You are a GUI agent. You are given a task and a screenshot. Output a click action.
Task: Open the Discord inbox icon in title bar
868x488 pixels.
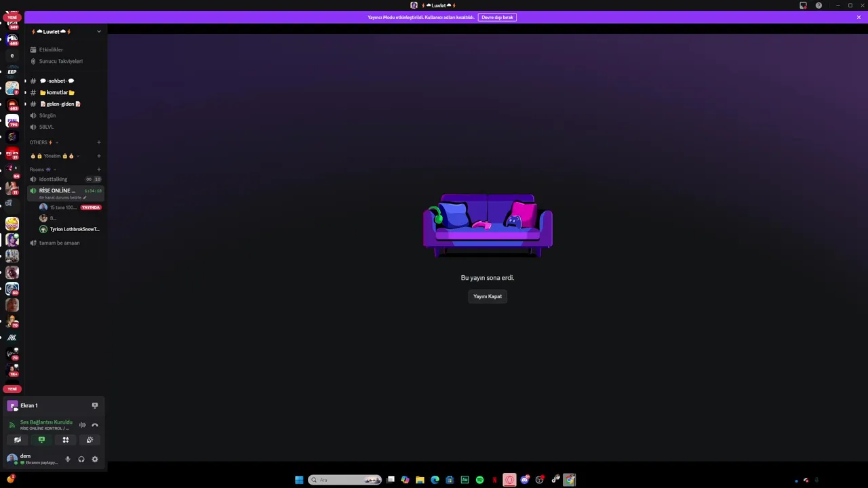click(804, 5)
